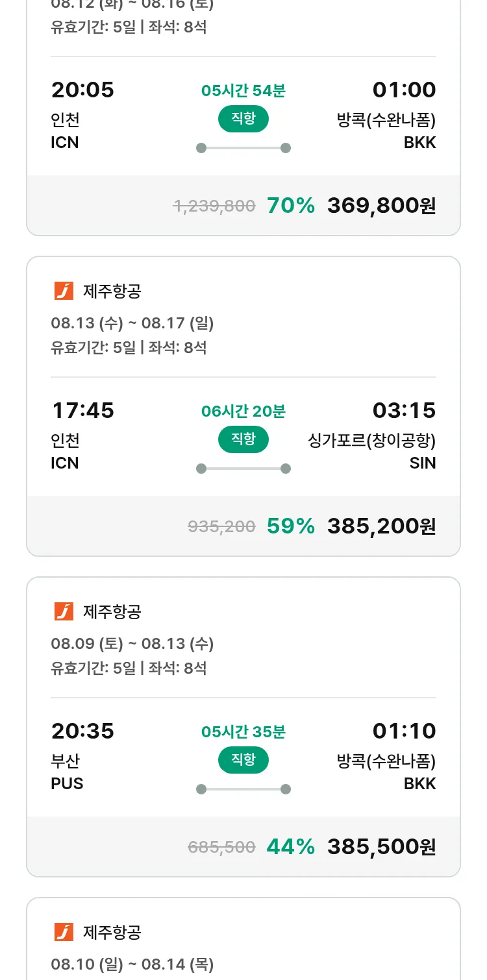Click Jeju Air logo on the 08.10 (일) card
Screen dimensions: 487x980
(x=64, y=932)
